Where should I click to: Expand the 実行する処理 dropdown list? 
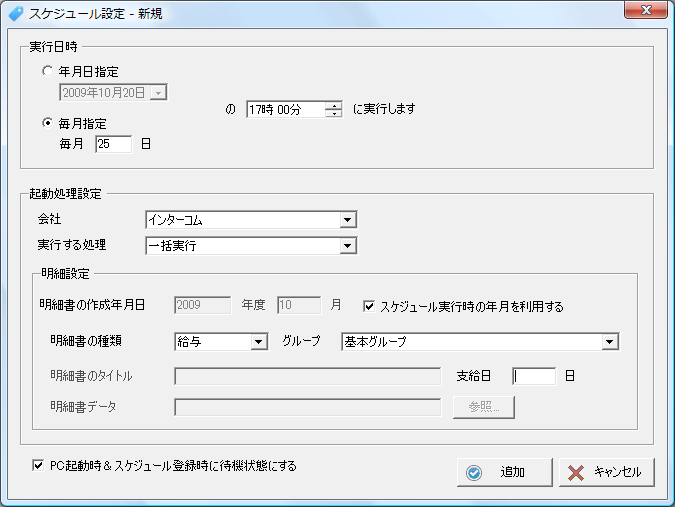[347, 245]
